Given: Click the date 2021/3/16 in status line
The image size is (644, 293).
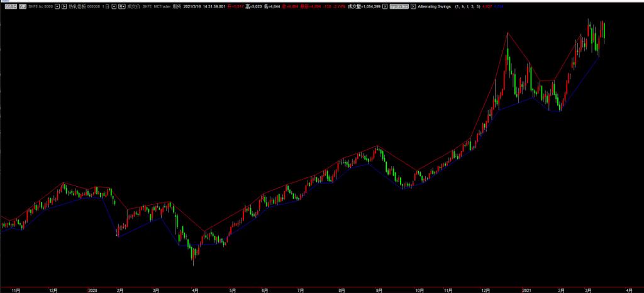Looking at the screenshot, I should coord(191,6).
